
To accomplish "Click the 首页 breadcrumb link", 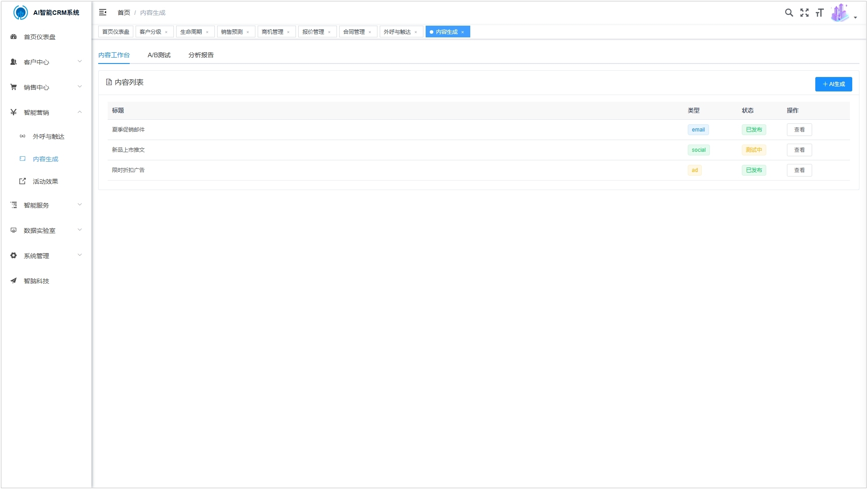I will click(123, 13).
